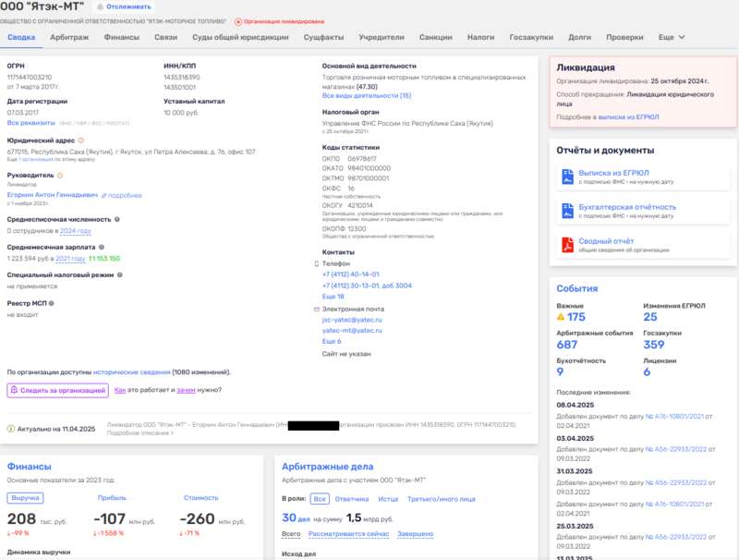
Task: Click the Отслеживать button near company name
Action: (124, 7)
